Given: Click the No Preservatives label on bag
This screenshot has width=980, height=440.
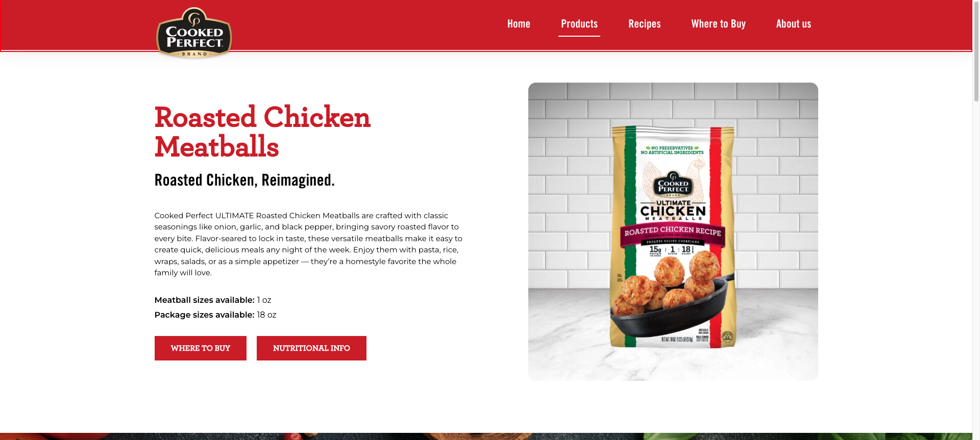Looking at the screenshot, I should tap(672, 150).
